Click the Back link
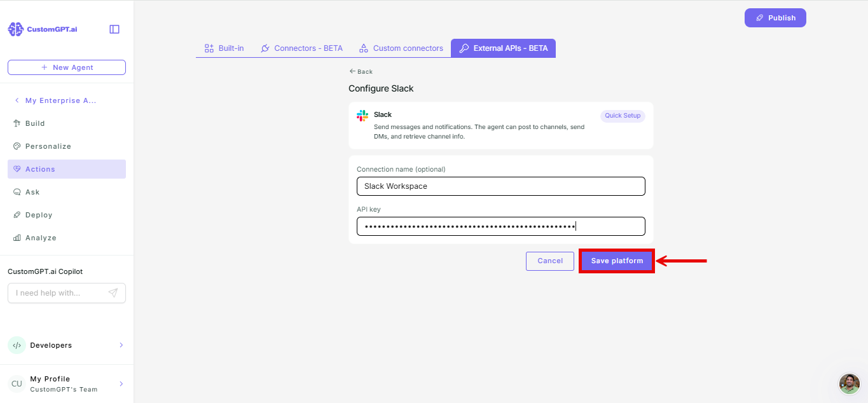Image resolution: width=868 pixels, height=403 pixels. pyautogui.click(x=361, y=72)
